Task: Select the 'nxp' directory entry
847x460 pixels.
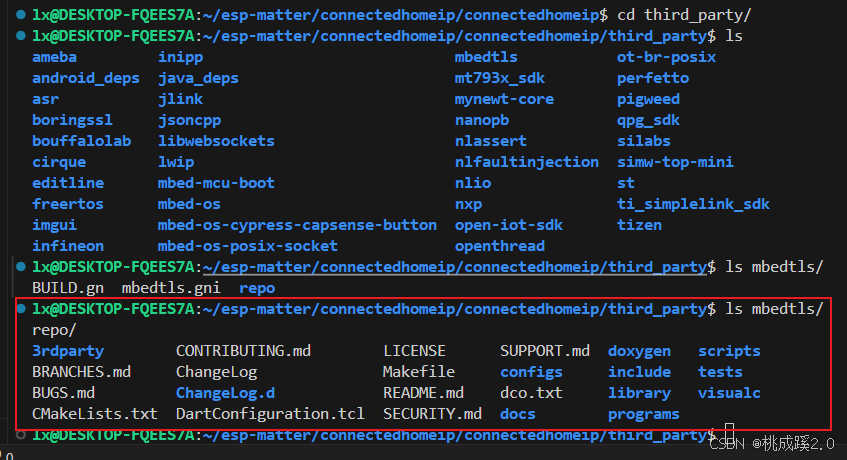Action: tap(468, 205)
